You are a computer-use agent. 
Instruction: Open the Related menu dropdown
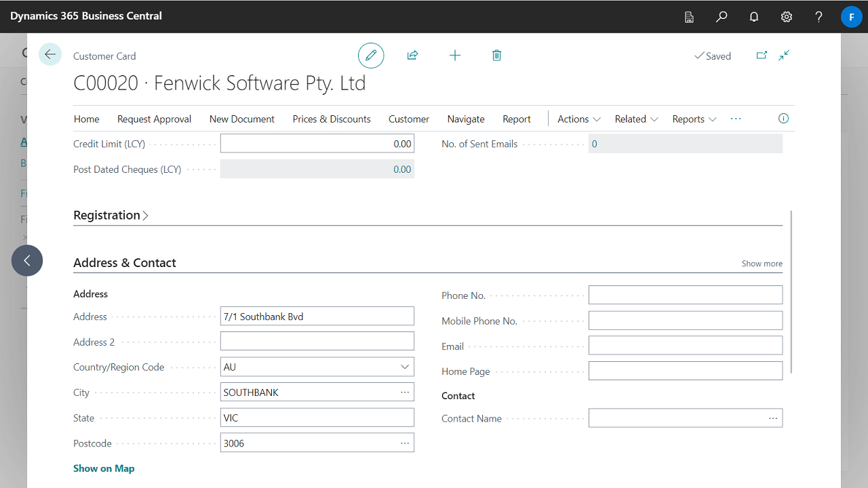(x=636, y=119)
